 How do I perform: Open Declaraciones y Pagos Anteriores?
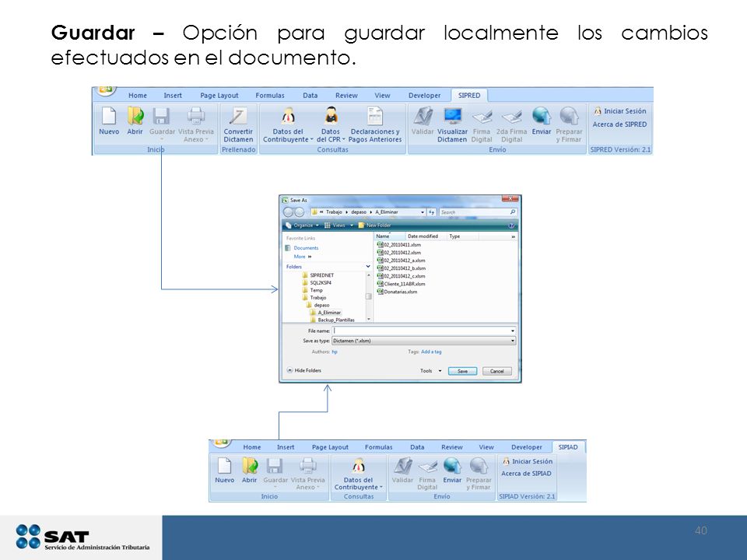tap(375, 124)
